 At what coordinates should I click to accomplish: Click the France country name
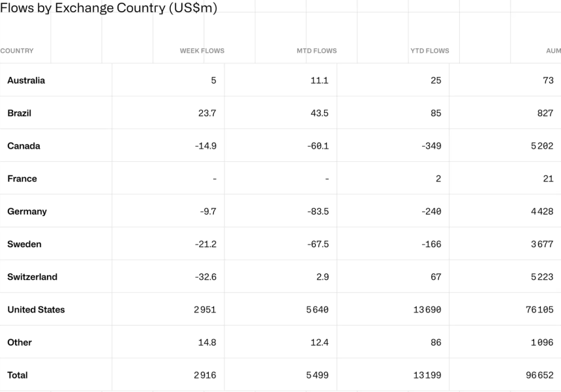[x=22, y=179]
